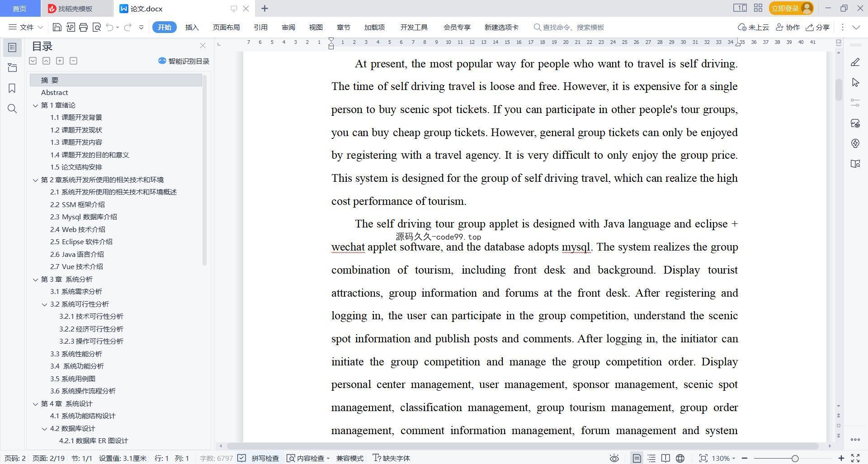Open the 开发工具 ribbon tab
This screenshot has width=868, height=464.
pos(414,27)
